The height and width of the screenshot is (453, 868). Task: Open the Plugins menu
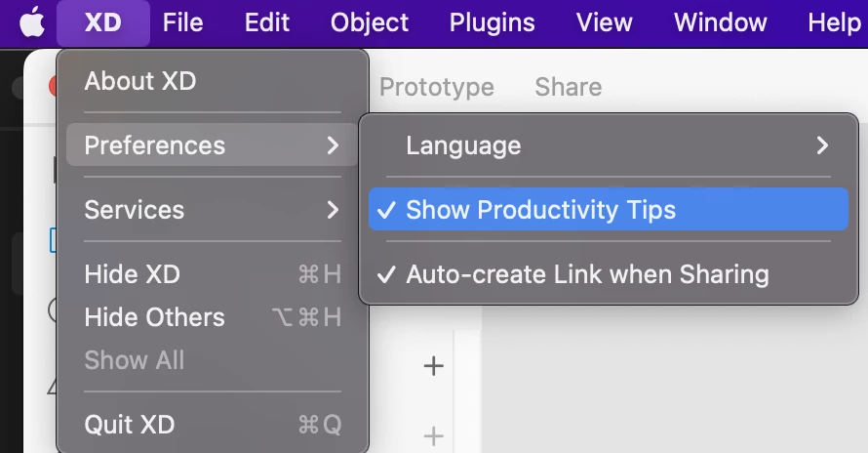click(493, 23)
